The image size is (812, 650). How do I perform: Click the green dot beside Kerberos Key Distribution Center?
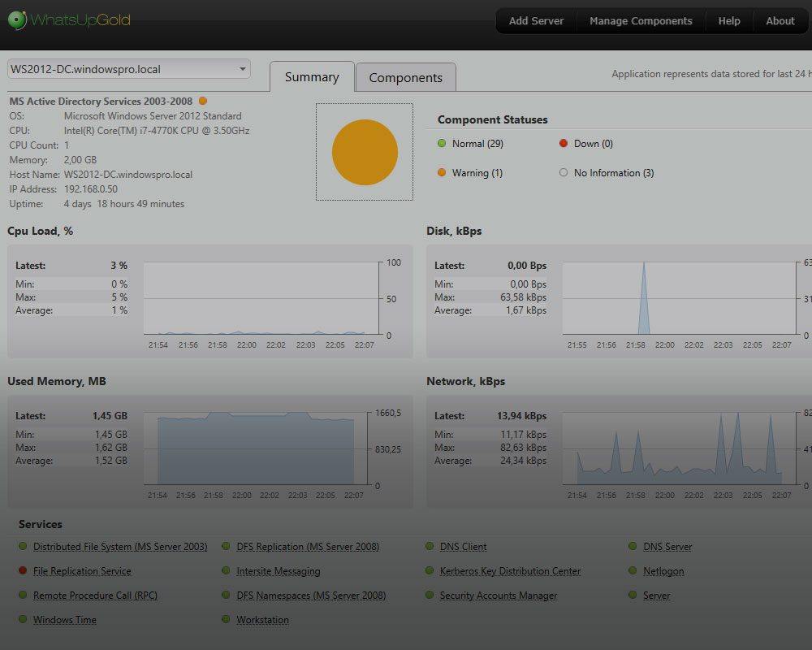click(430, 570)
